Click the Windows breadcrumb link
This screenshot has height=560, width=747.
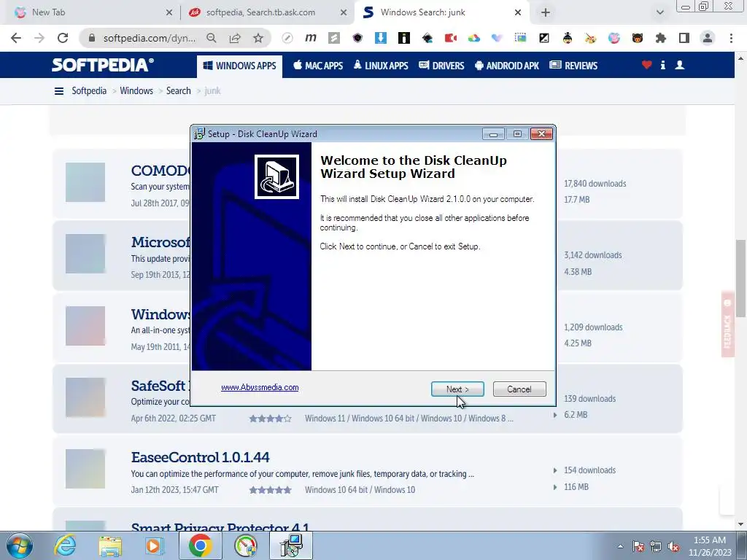point(136,91)
